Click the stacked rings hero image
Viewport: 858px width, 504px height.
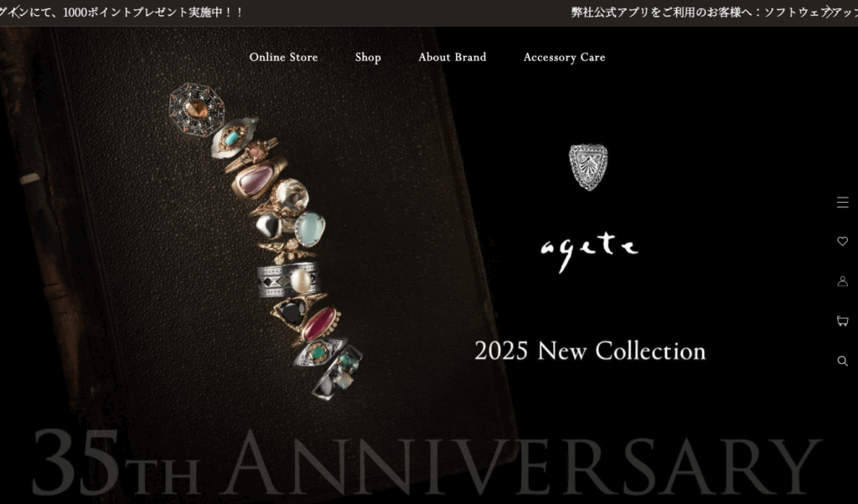tap(266, 241)
